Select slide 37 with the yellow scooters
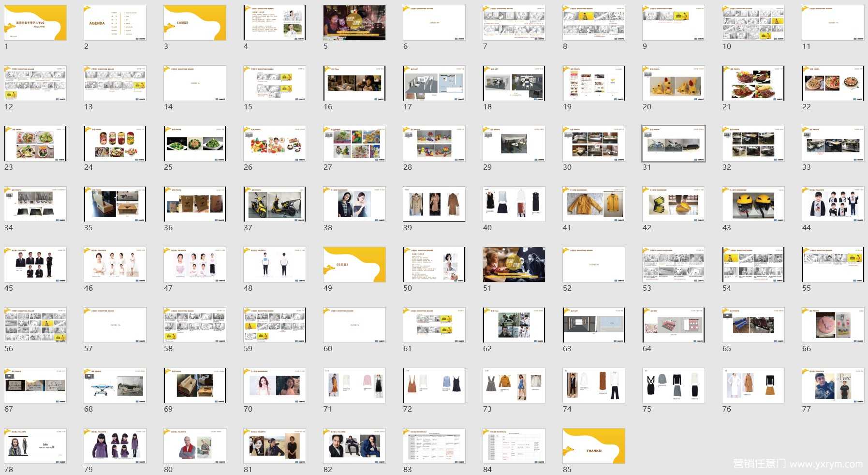The width and height of the screenshot is (868, 475). coord(275,204)
